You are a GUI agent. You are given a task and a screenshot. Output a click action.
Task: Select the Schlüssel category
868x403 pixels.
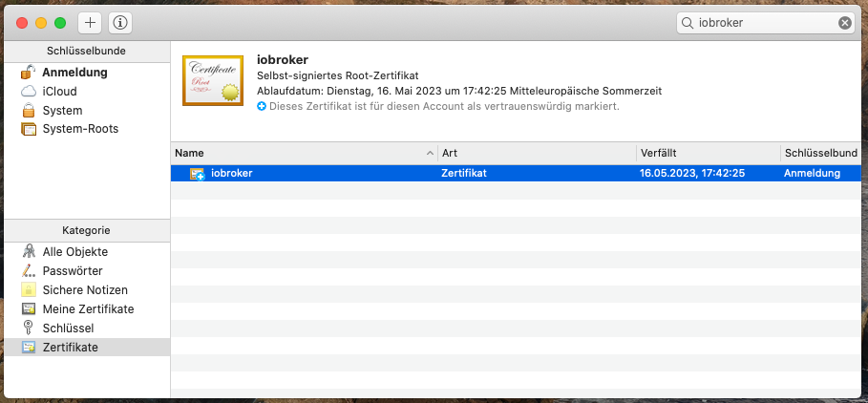(x=68, y=329)
